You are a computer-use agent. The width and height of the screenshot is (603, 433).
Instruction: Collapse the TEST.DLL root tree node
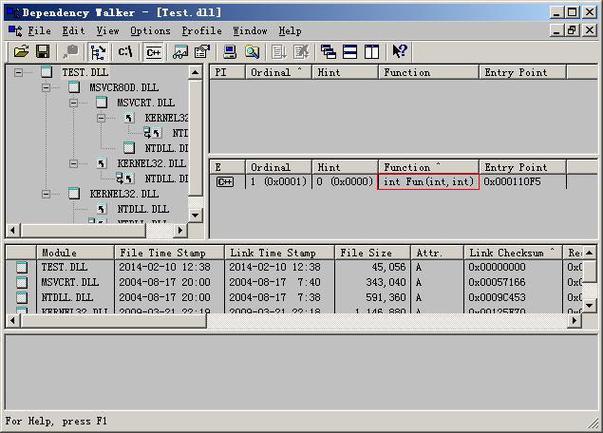click(20, 73)
